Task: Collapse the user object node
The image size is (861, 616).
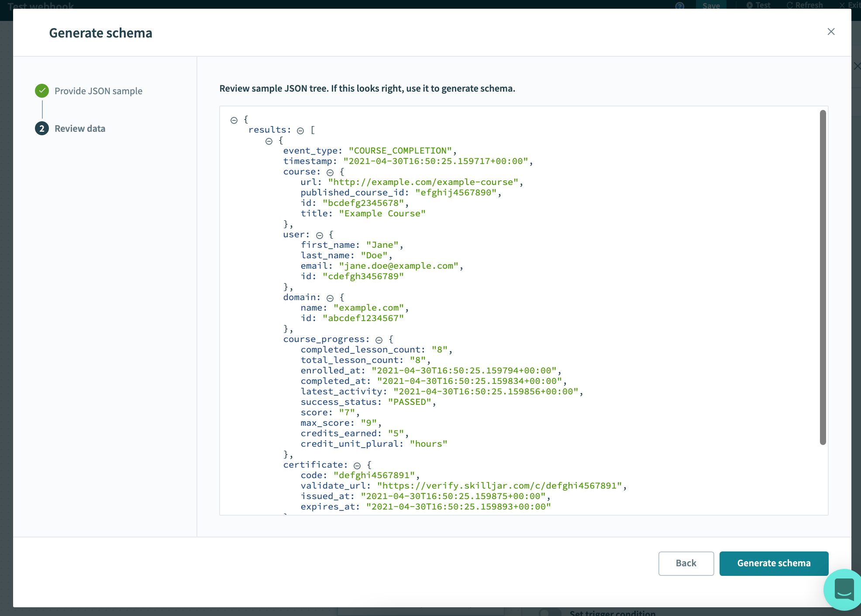Action: [320, 235]
